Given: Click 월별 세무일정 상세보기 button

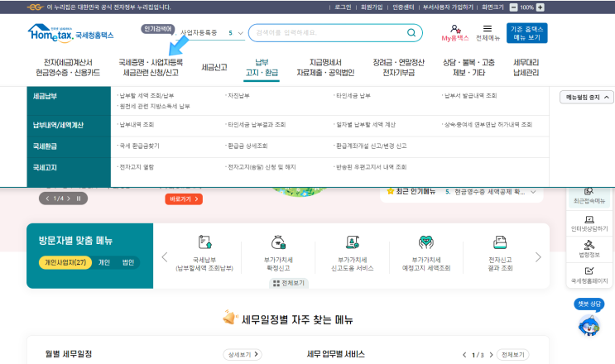Looking at the screenshot, I should (243, 355).
